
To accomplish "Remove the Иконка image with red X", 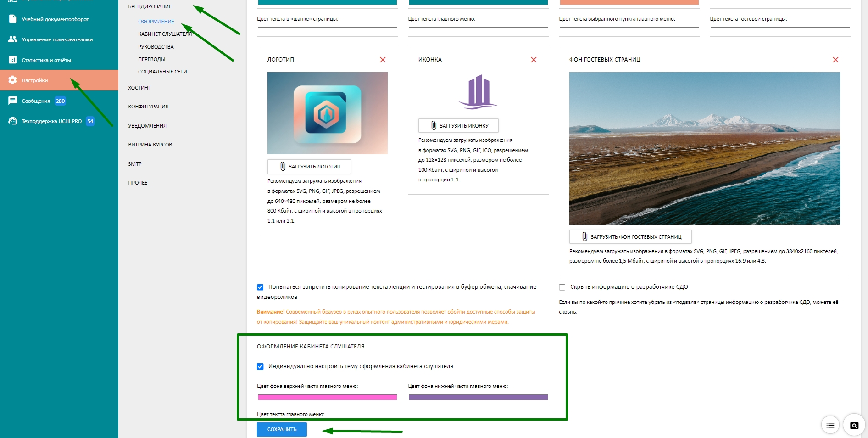I will point(534,60).
